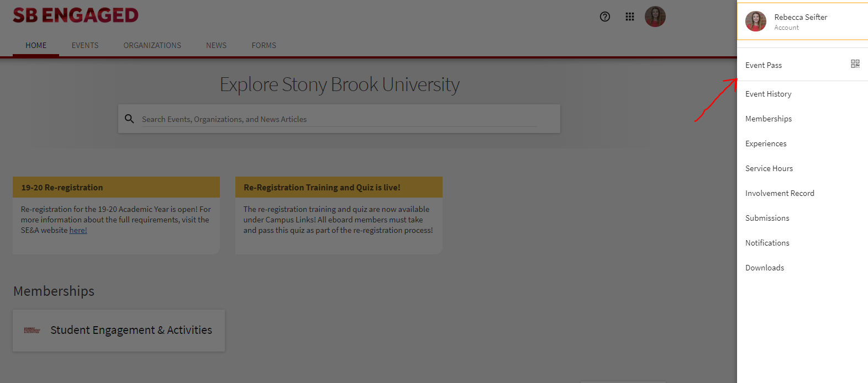Open Submissions in the side menu
Screen dimensions: 868x383
803,218
